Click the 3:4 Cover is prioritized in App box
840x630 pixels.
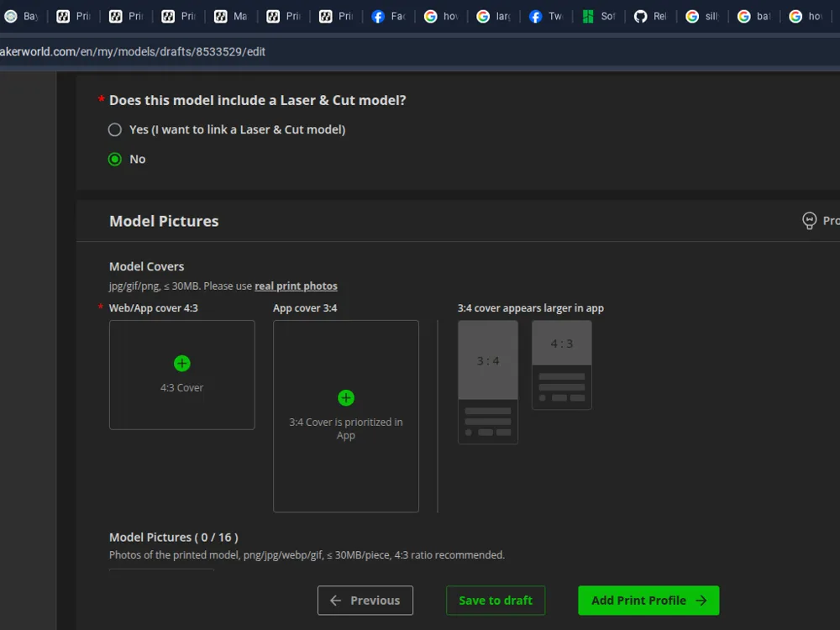(x=346, y=417)
